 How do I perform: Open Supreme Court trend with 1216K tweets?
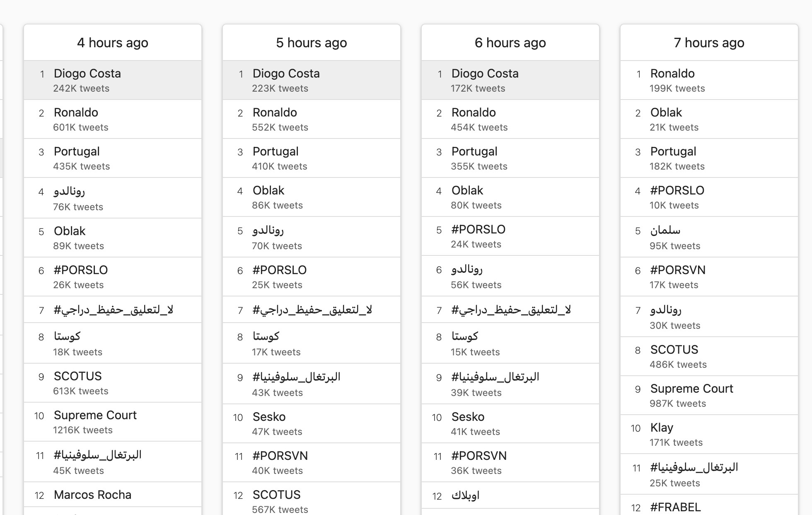pos(113,422)
